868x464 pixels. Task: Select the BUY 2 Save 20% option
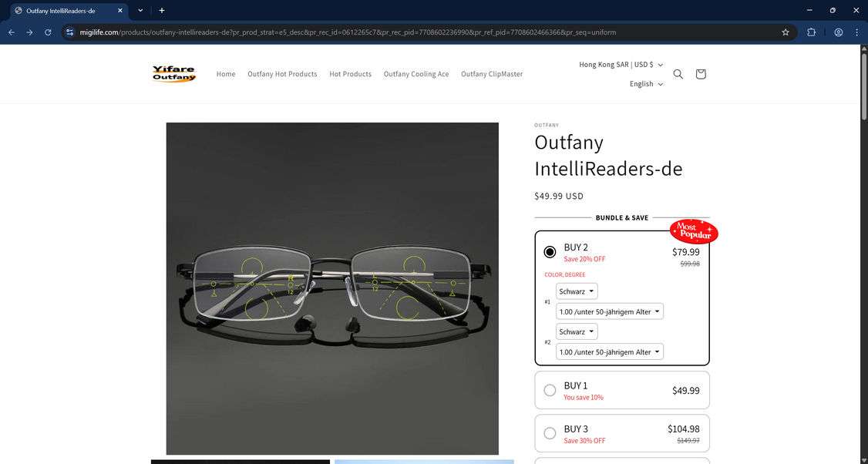[x=550, y=251]
